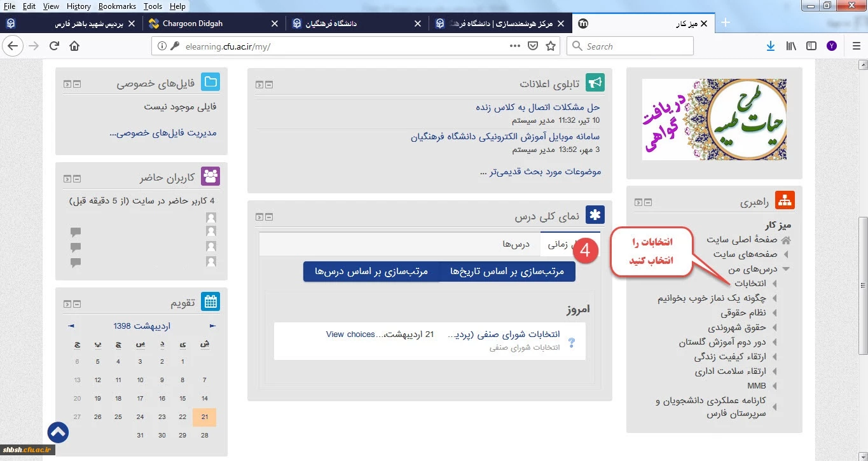Screen dimensions: 868x461
Task: Bookmark this page with star icon
Action: [551, 46]
